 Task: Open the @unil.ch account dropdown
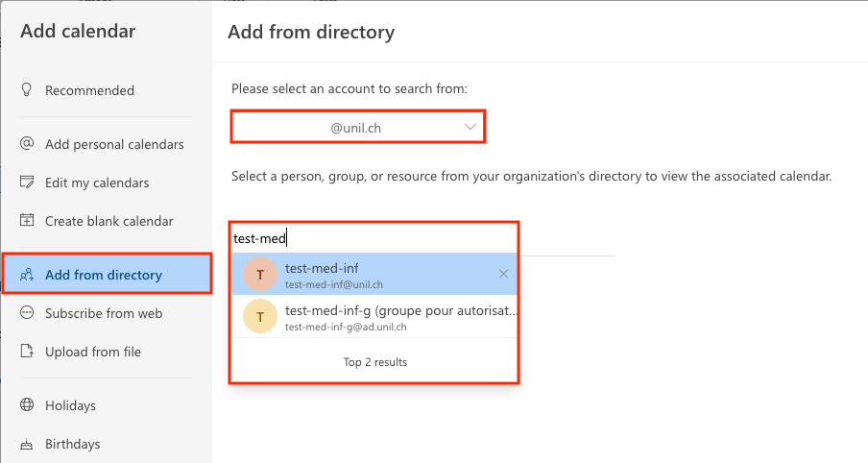tap(356, 127)
